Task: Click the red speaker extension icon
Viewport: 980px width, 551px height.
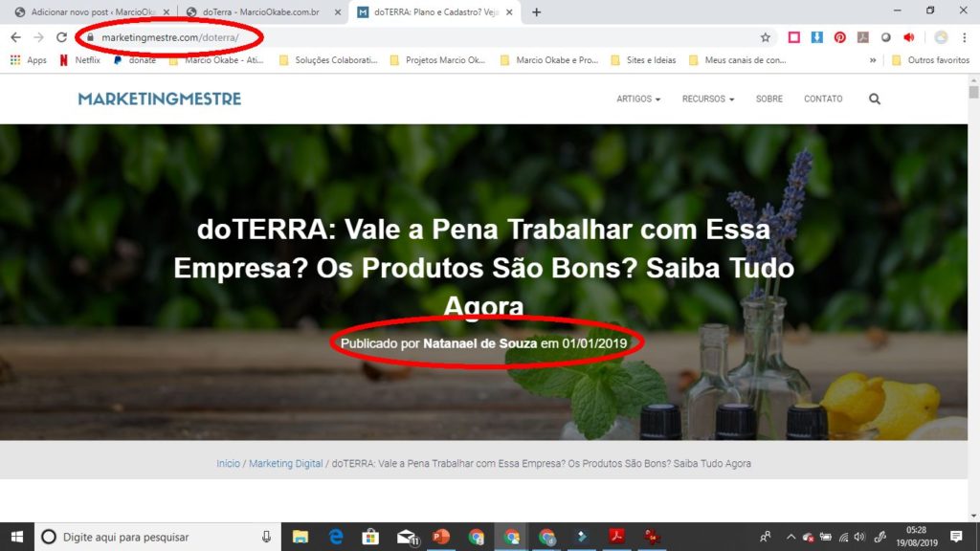Action: click(x=909, y=37)
